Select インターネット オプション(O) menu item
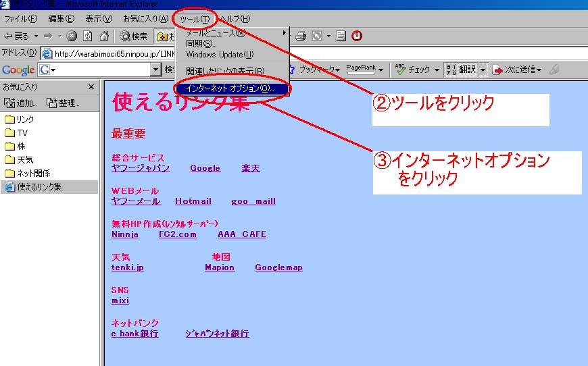 pos(232,88)
